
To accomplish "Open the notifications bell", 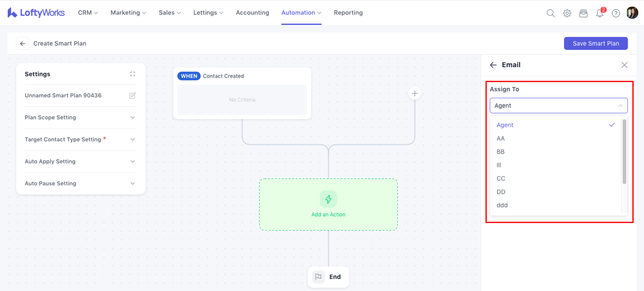I will [x=600, y=13].
